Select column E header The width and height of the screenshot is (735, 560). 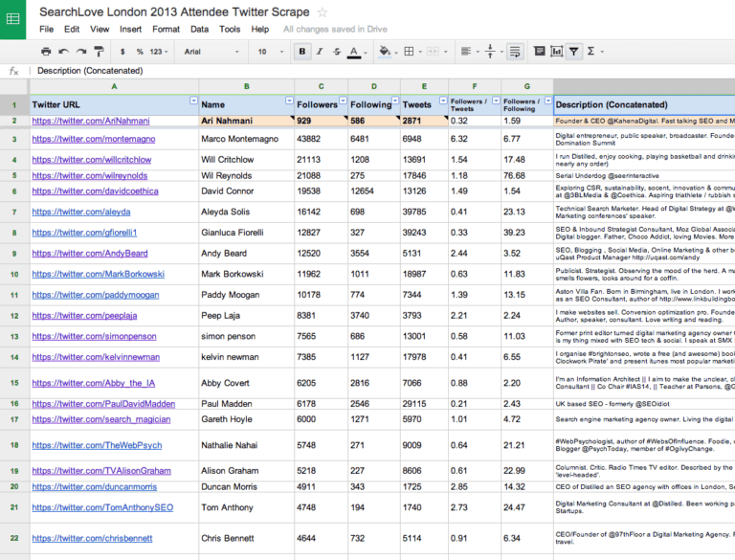[424, 86]
